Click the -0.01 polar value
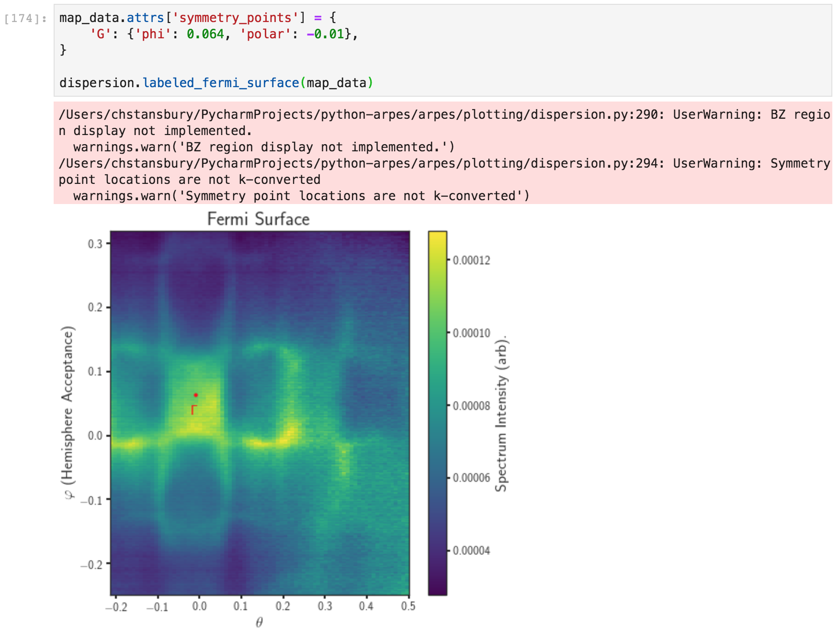 [x=325, y=34]
